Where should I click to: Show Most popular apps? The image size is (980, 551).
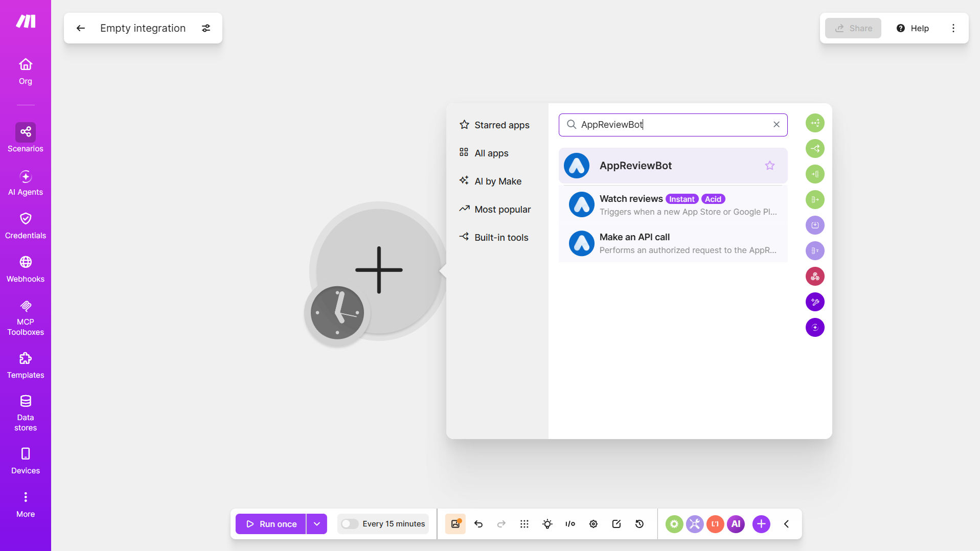point(495,209)
